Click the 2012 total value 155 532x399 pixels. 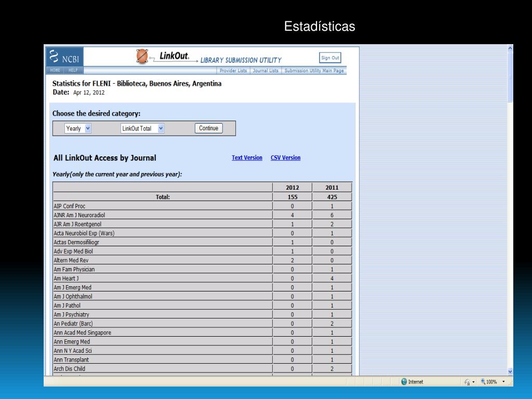coord(292,197)
